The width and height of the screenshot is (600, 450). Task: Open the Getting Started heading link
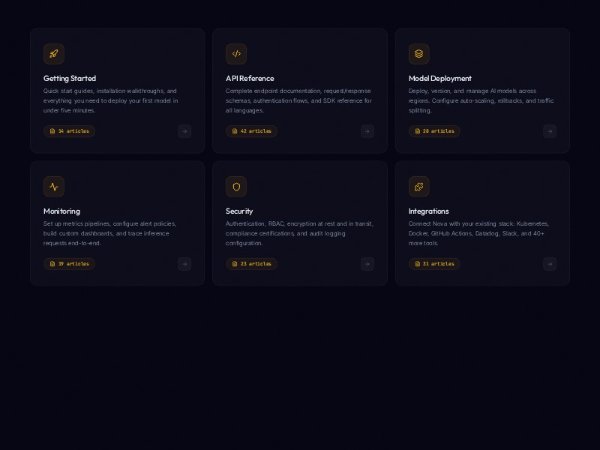[69, 78]
